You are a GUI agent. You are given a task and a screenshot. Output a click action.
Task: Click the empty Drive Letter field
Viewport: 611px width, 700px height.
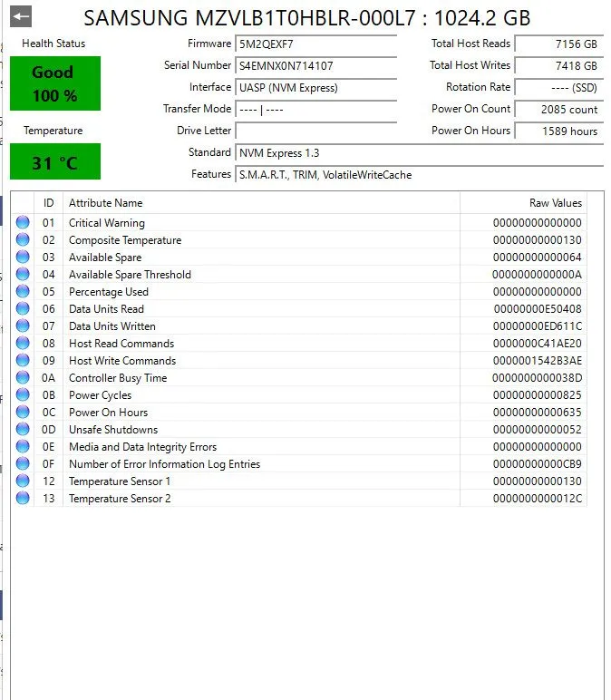pos(316,131)
